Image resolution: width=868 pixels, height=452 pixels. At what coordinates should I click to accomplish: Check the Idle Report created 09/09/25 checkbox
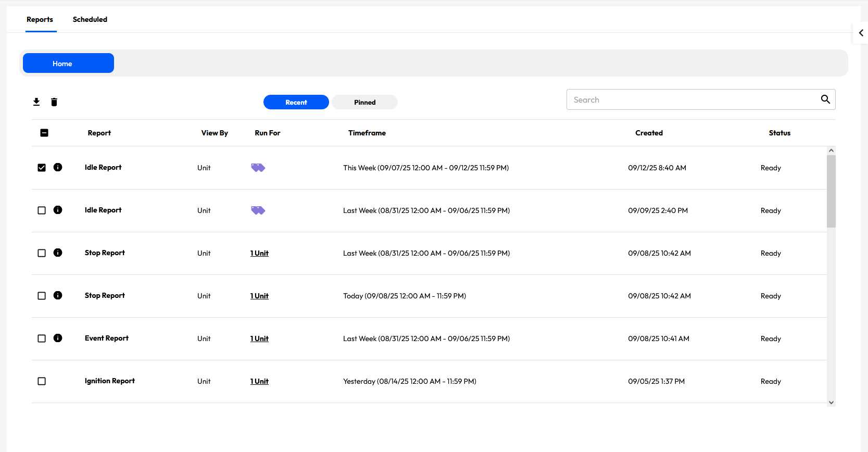coord(42,210)
